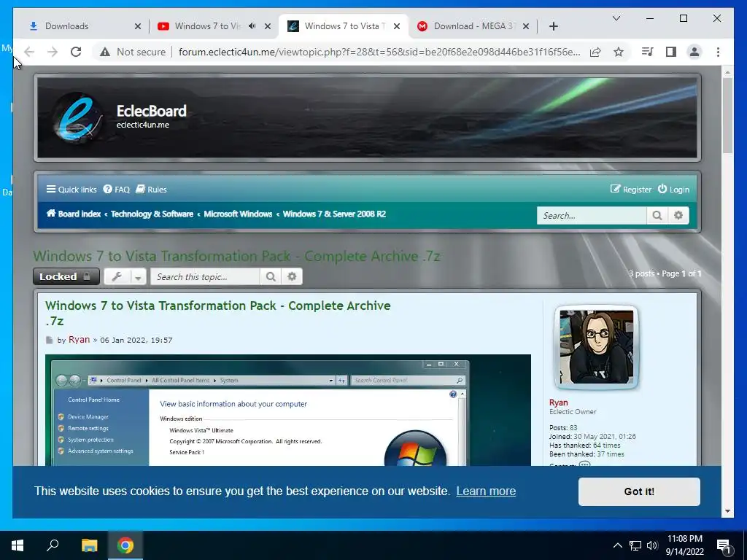
Task: Go to the Board index breadcrumb
Action: (x=74, y=214)
